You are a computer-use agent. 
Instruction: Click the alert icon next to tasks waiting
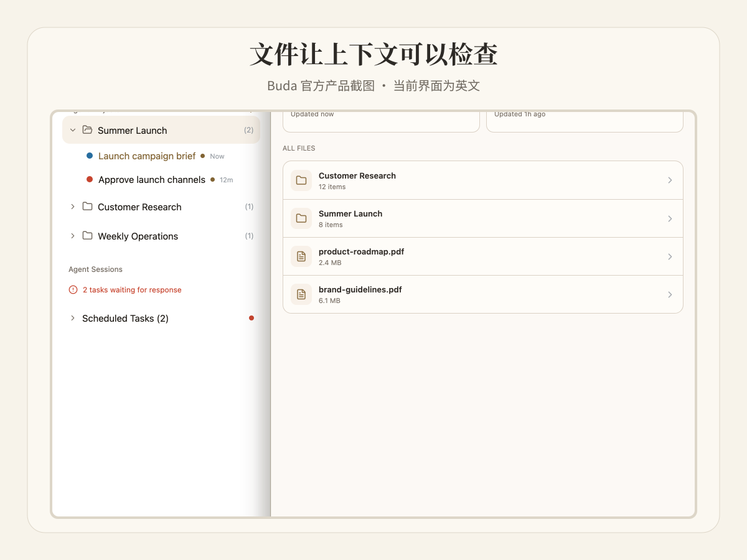click(x=73, y=290)
